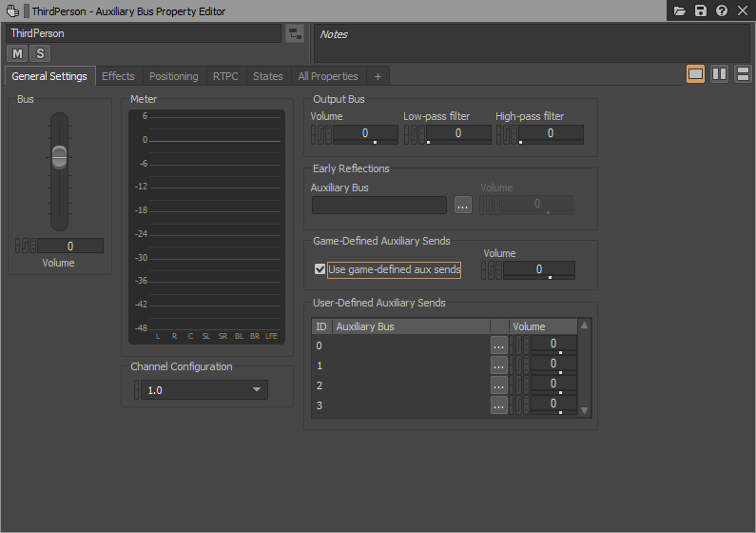Click the link indicator icons beside Bus Volume

26,246
